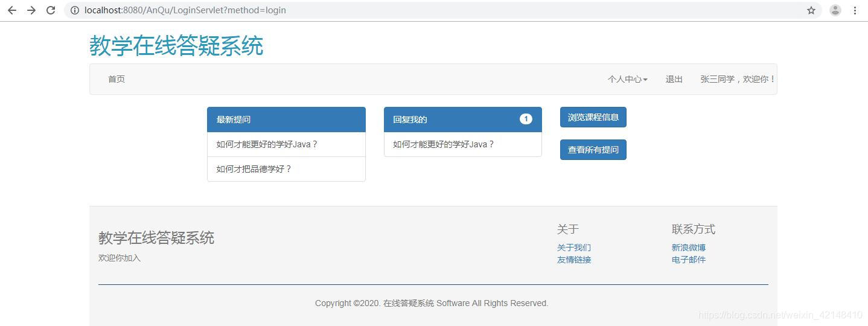Click the footer heading 联系方式

point(694,229)
